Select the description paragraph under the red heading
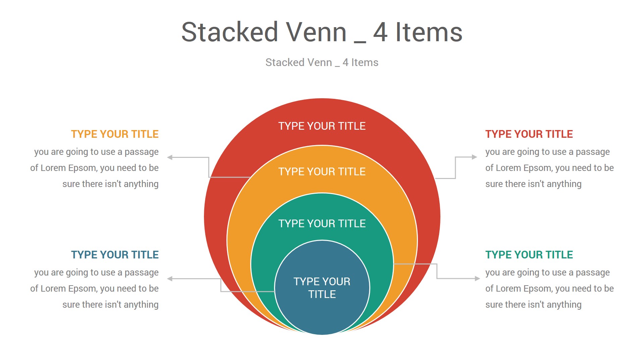This screenshot has height=362, width=644. point(549,168)
